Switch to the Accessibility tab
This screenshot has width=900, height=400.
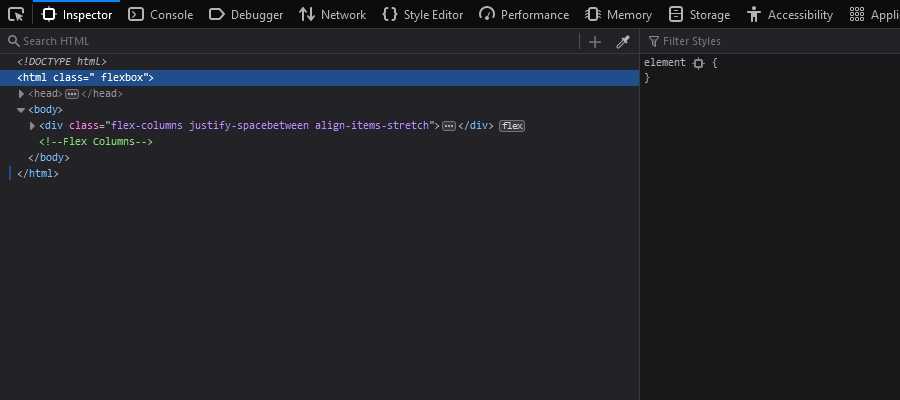pos(789,15)
